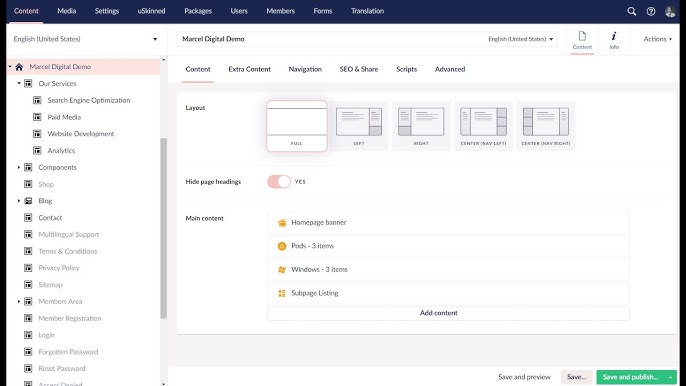Click the Privacy Policy page icon
Viewport: 686px width, 386px height.
pyautogui.click(x=28, y=268)
